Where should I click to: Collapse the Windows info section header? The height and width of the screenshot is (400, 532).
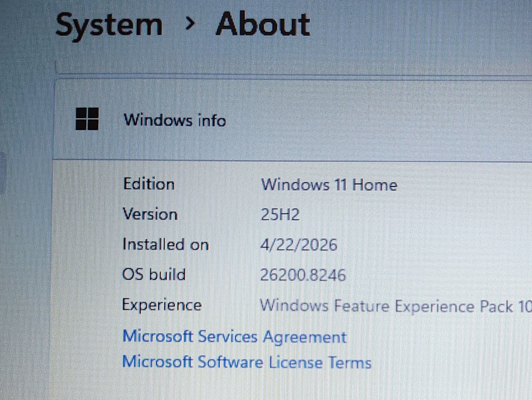click(x=293, y=120)
